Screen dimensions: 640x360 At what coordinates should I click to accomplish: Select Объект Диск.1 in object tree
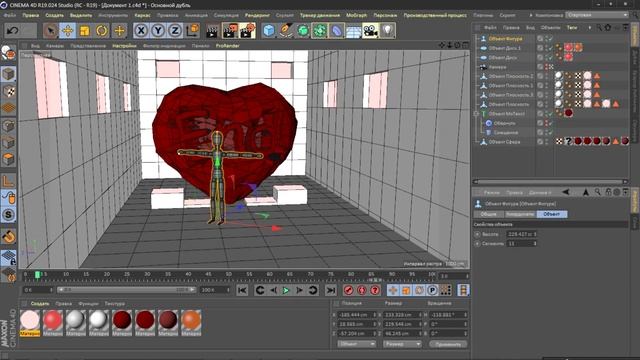point(504,48)
